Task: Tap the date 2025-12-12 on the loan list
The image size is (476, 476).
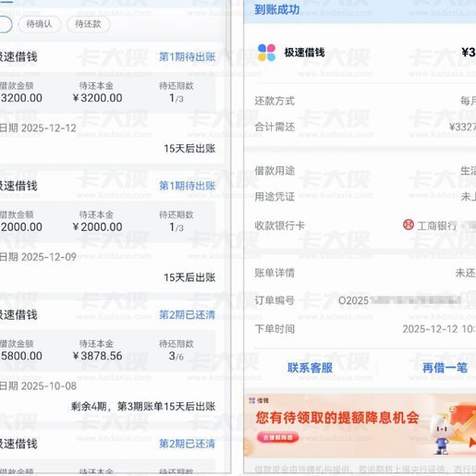Action: [49, 128]
